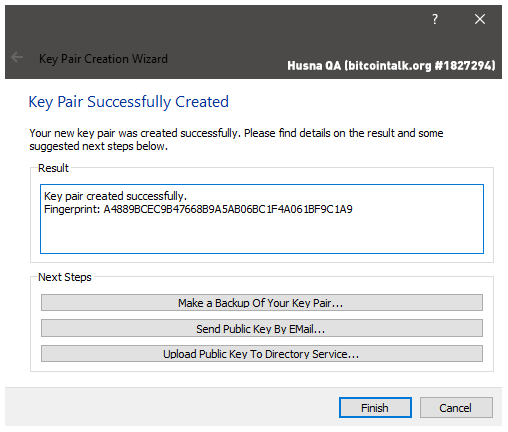Go back using the wizard's back arrow

pos(17,57)
